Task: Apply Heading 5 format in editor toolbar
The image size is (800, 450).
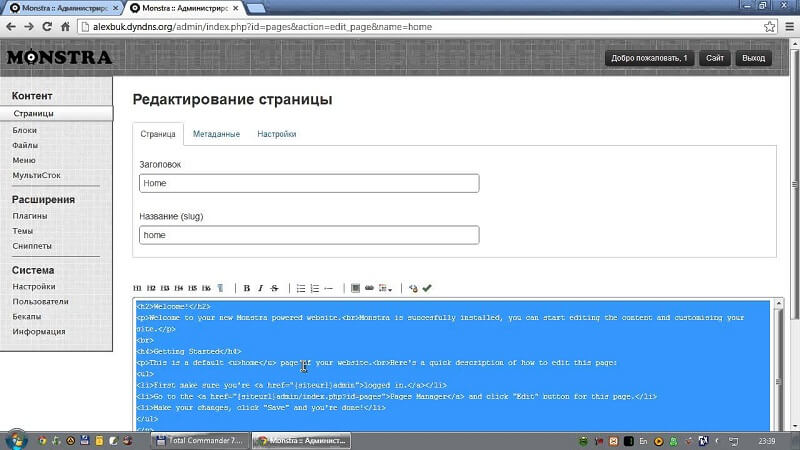Action: (x=192, y=288)
